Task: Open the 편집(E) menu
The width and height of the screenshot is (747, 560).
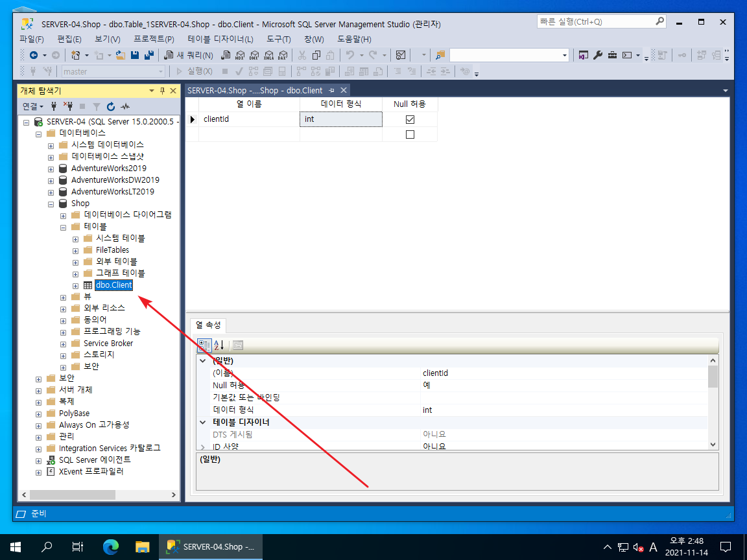Action: coord(69,39)
